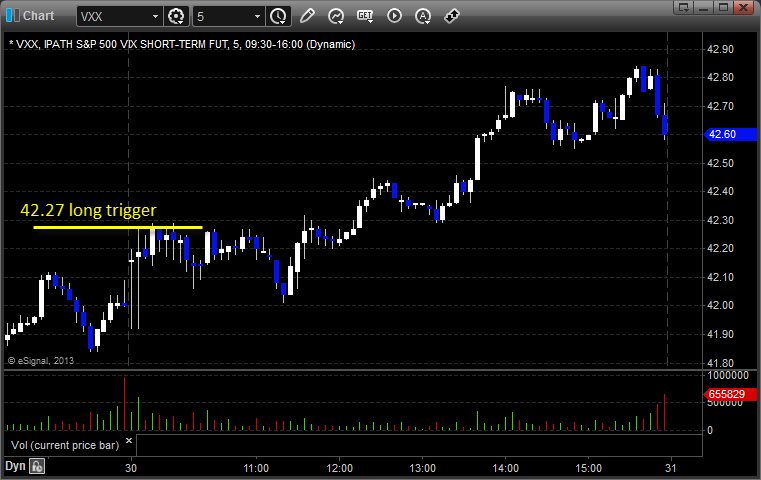The height and width of the screenshot is (480, 761).
Task: Click the 42.80 price axis label
Action: click(720, 78)
